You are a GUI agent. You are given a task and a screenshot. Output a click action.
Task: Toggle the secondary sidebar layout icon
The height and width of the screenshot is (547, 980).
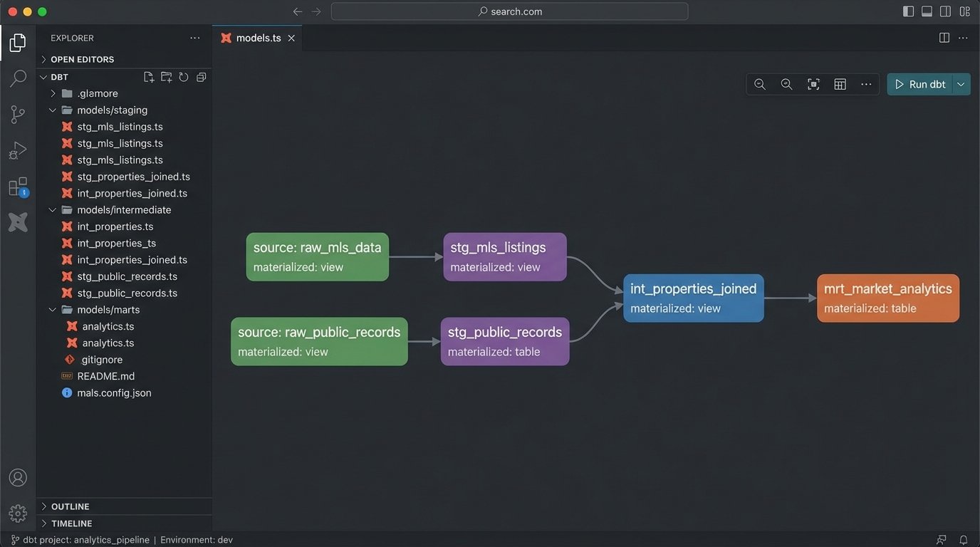pyautogui.click(x=945, y=11)
